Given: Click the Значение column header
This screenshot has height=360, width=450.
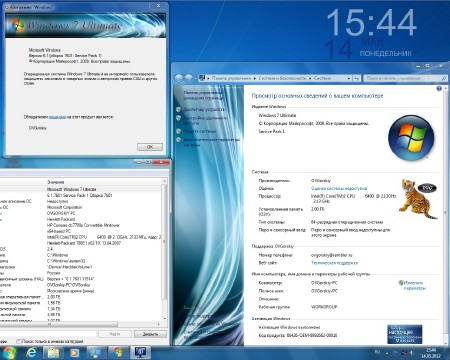Looking at the screenshot, I should (55, 182).
